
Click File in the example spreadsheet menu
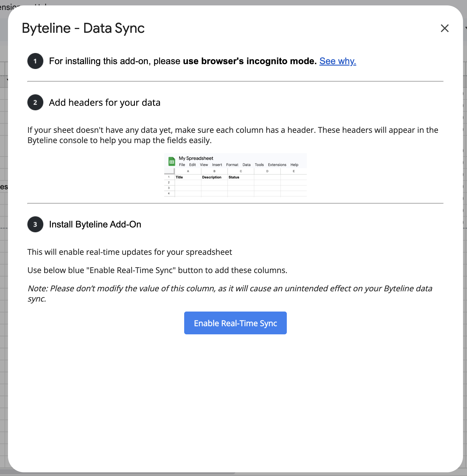(x=182, y=165)
